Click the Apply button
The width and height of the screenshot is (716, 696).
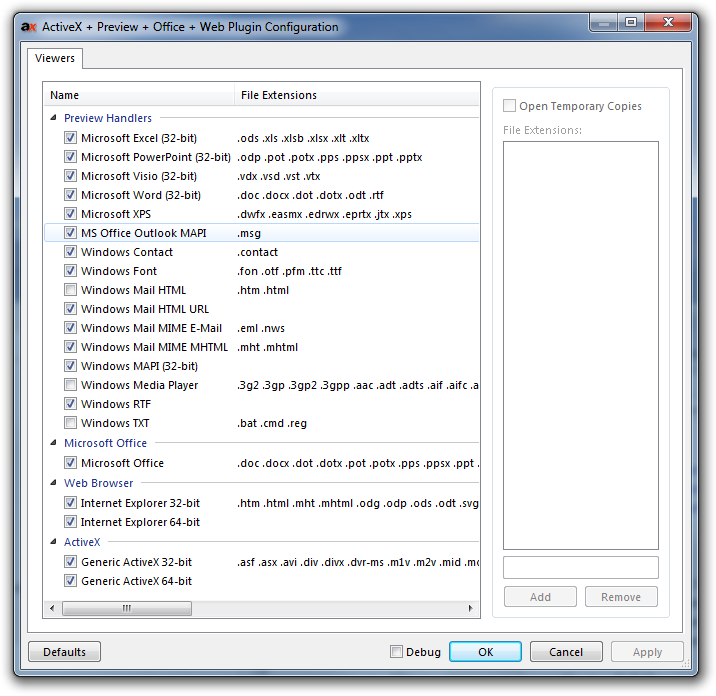point(647,652)
